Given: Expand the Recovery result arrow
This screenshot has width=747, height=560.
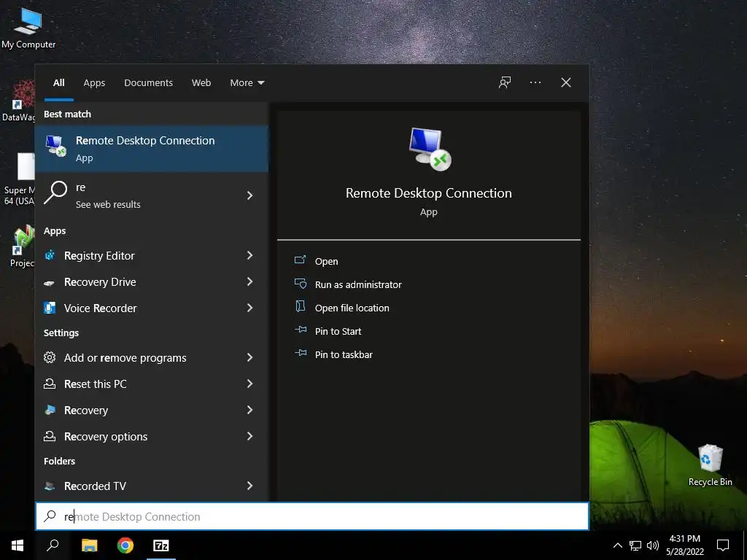Looking at the screenshot, I should tap(249, 410).
